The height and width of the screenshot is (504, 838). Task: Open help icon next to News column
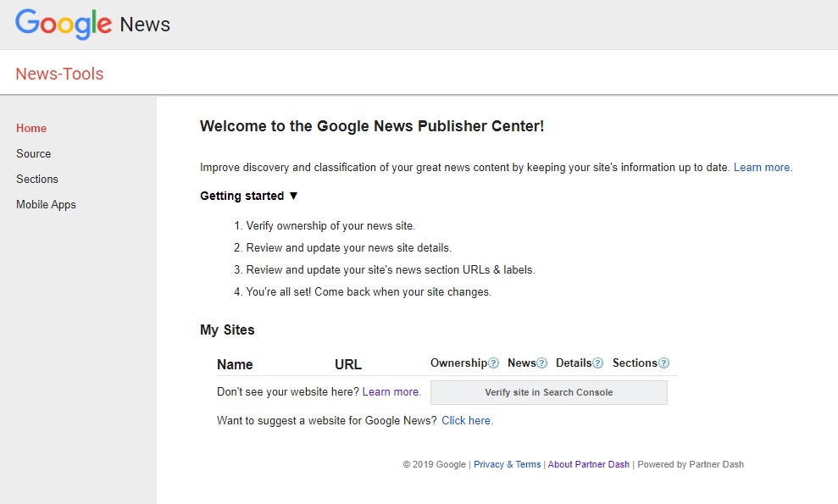[542, 363]
